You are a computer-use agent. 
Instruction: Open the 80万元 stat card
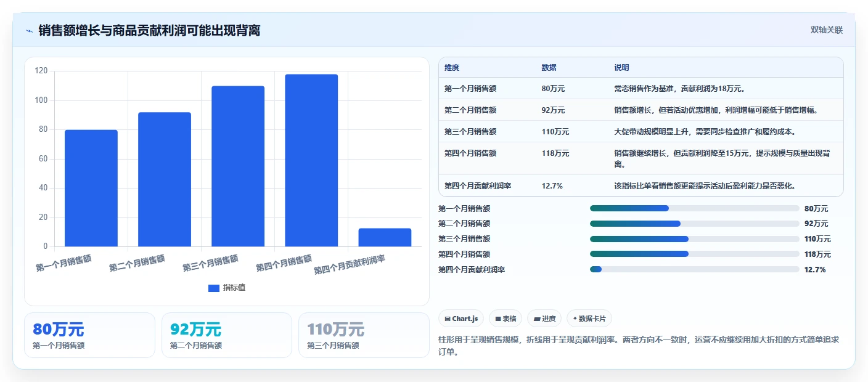[x=89, y=335]
